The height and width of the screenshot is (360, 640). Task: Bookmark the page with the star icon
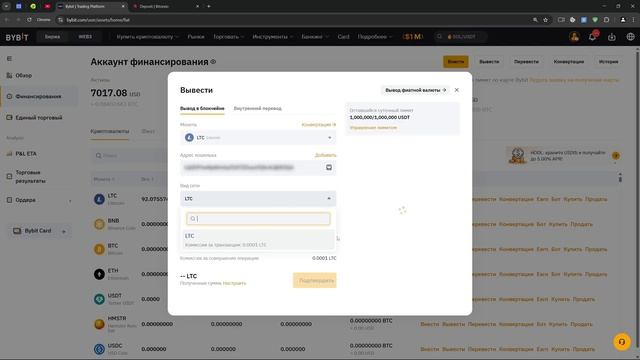546,20
